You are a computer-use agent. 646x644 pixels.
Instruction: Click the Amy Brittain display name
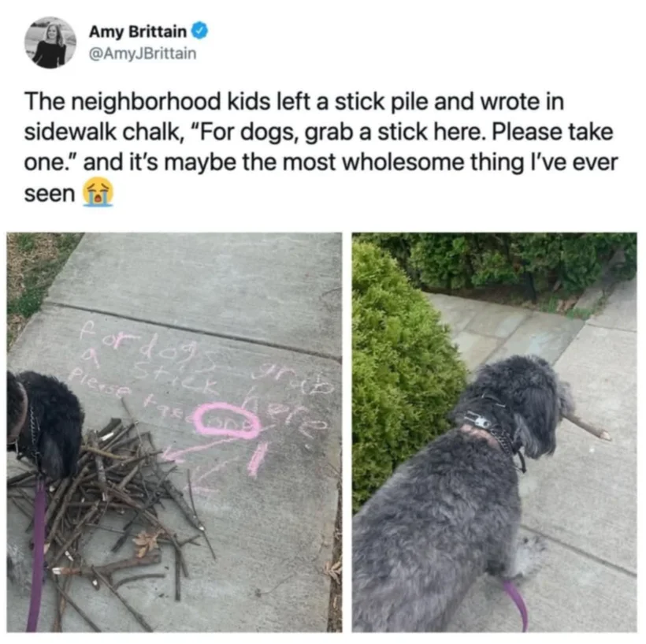pos(138,32)
